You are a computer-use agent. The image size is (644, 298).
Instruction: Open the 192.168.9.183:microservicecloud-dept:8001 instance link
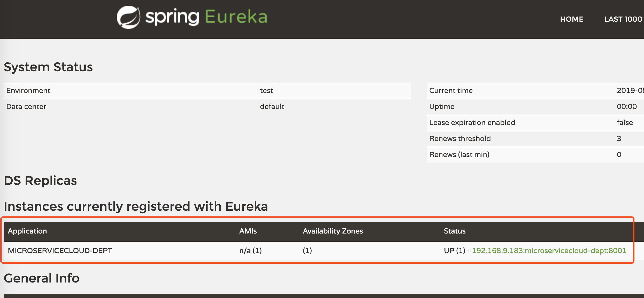pyautogui.click(x=549, y=250)
